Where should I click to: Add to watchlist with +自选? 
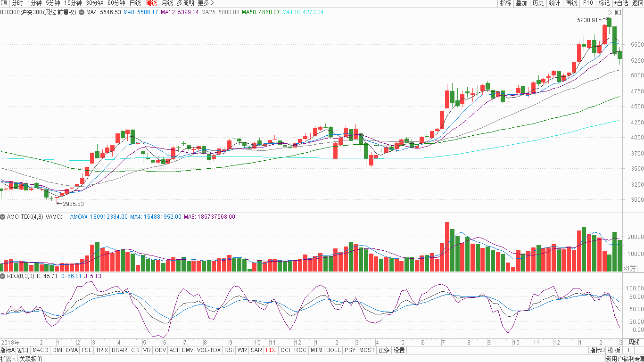(621, 3)
